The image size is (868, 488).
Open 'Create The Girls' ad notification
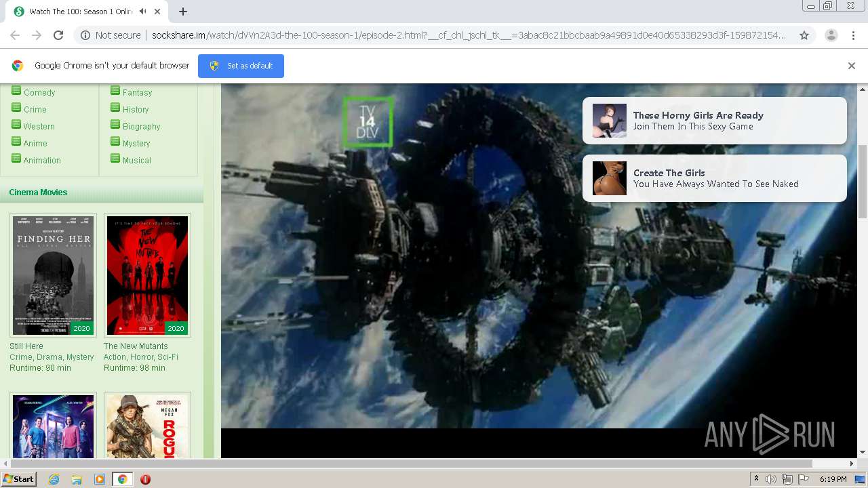[715, 178]
